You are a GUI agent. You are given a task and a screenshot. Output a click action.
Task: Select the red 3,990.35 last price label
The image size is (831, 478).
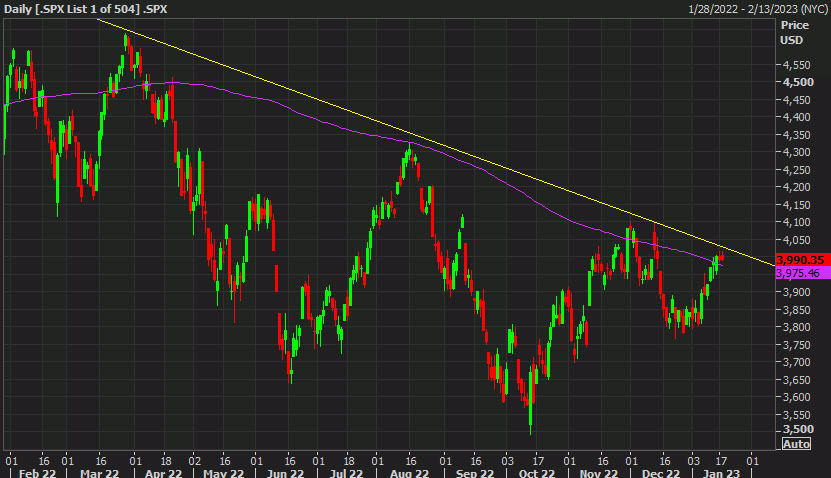point(802,260)
